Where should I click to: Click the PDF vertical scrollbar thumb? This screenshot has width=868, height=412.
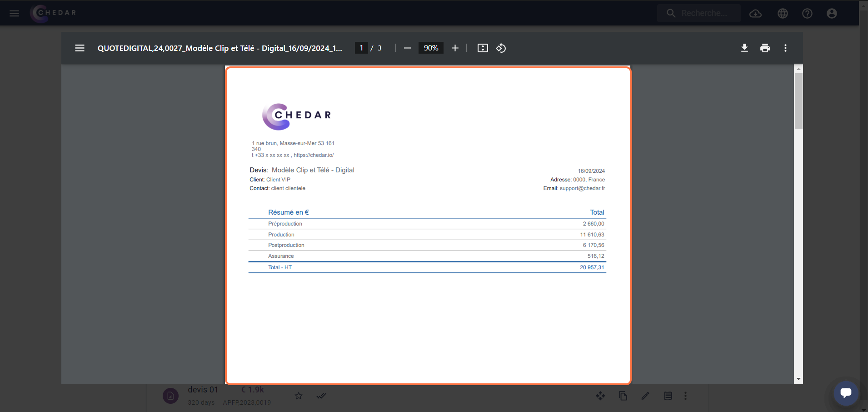coord(798,101)
